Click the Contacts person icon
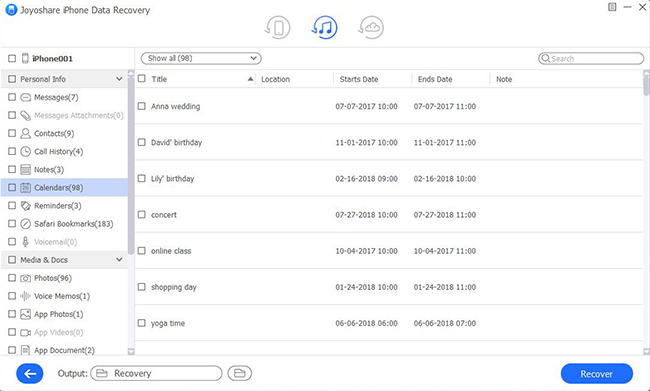Viewport: 650px width, 391px height. point(26,134)
